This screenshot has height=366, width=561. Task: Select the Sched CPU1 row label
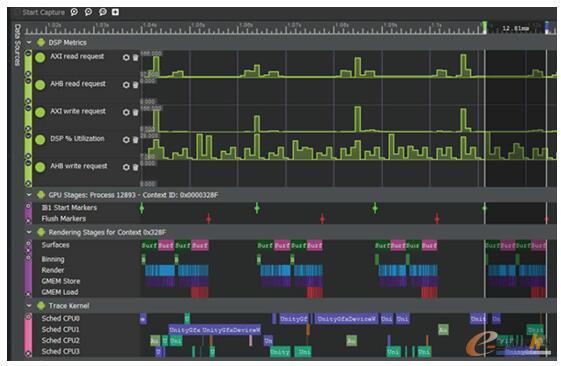60,329
